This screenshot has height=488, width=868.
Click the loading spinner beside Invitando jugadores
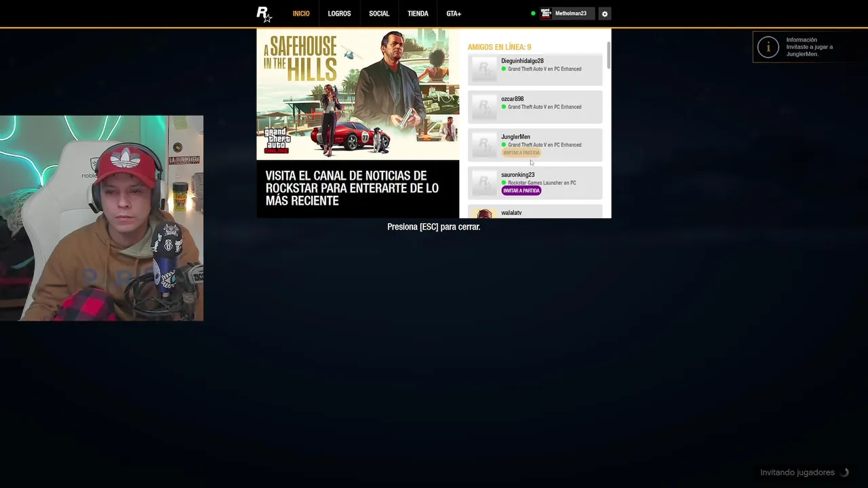[844, 472]
